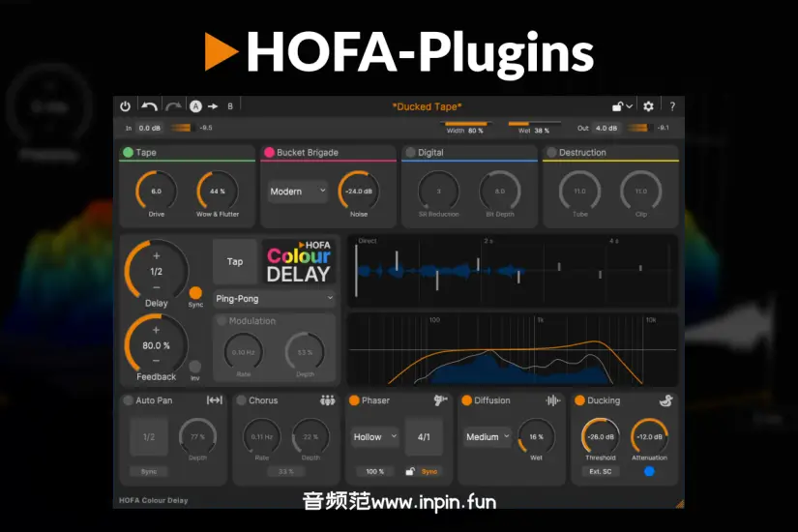
Task: Open settings with the gear icon
Action: (x=648, y=106)
